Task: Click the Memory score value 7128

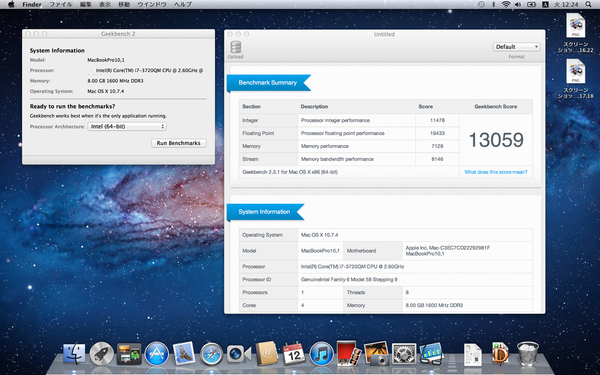Action: (437, 146)
